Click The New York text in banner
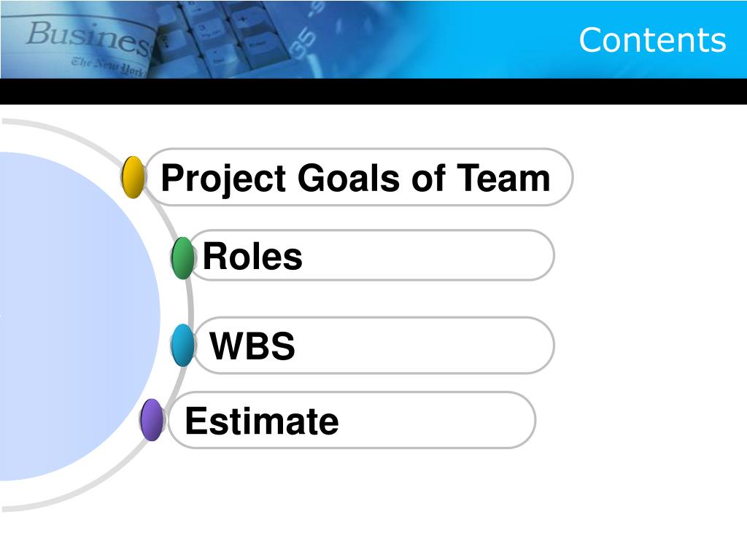Screen dimensions: 747x560 coord(108,66)
